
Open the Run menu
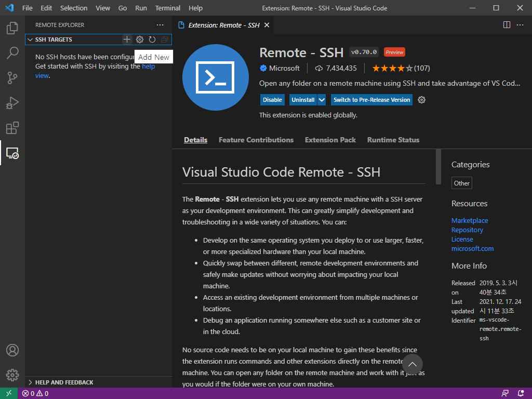pyautogui.click(x=141, y=8)
